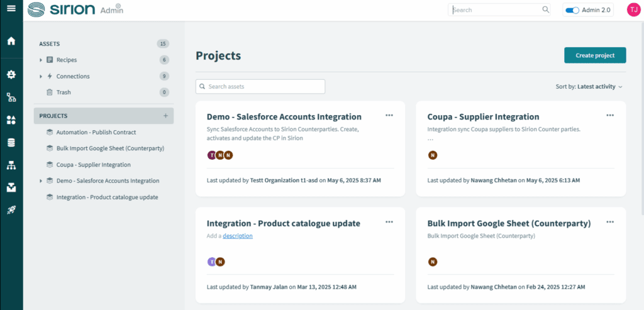Go to the Home icon in sidebar
644x310 pixels.
click(x=11, y=41)
